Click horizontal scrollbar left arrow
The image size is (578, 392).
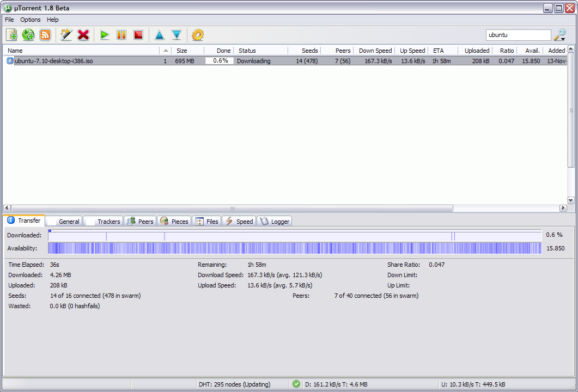[7, 208]
